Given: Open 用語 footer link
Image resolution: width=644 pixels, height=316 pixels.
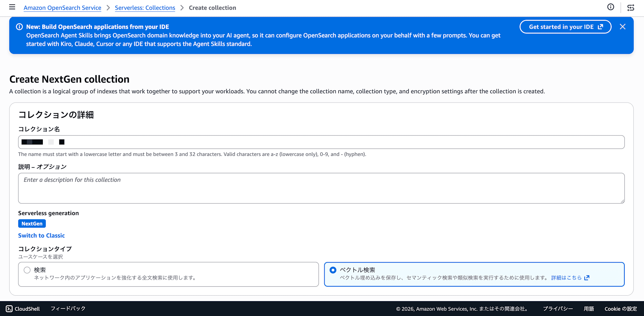Looking at the screenshot, I should (x=589, y=309).
